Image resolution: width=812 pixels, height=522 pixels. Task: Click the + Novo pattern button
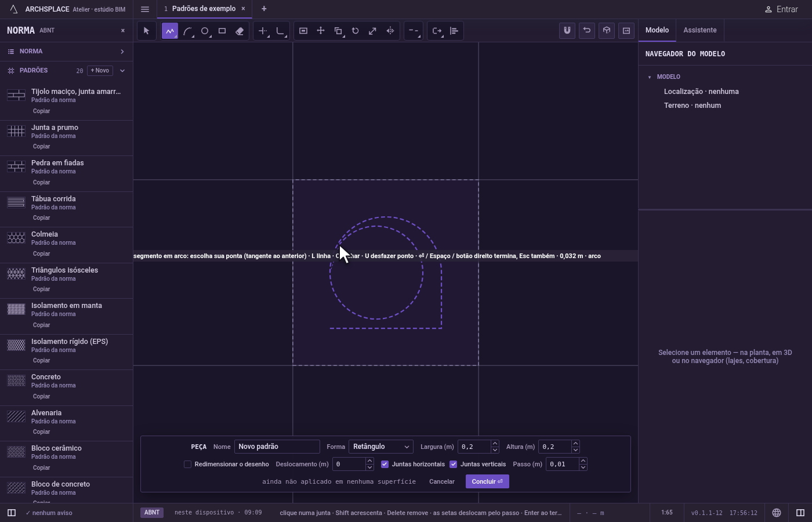(100, 71)
